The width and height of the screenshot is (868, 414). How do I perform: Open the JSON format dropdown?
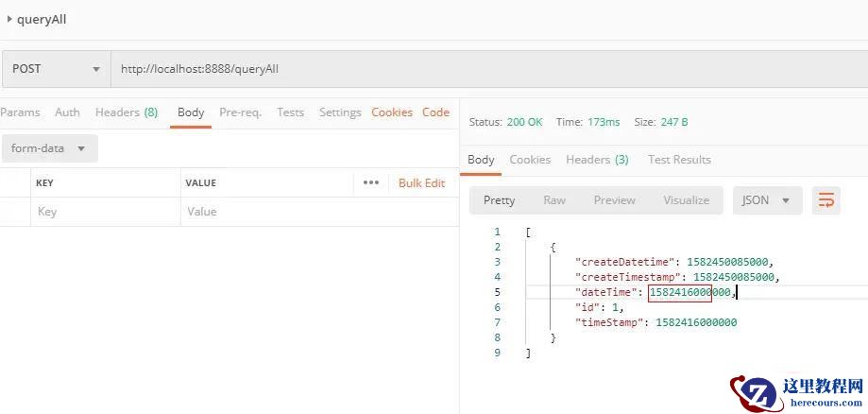[767, 199]
